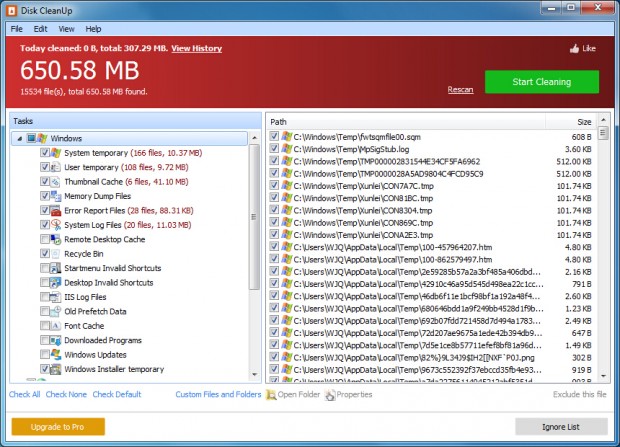This screenshot has height=447, width=620.
Task: Click the IIS Log Files icon
Action: tap(56, 297)
